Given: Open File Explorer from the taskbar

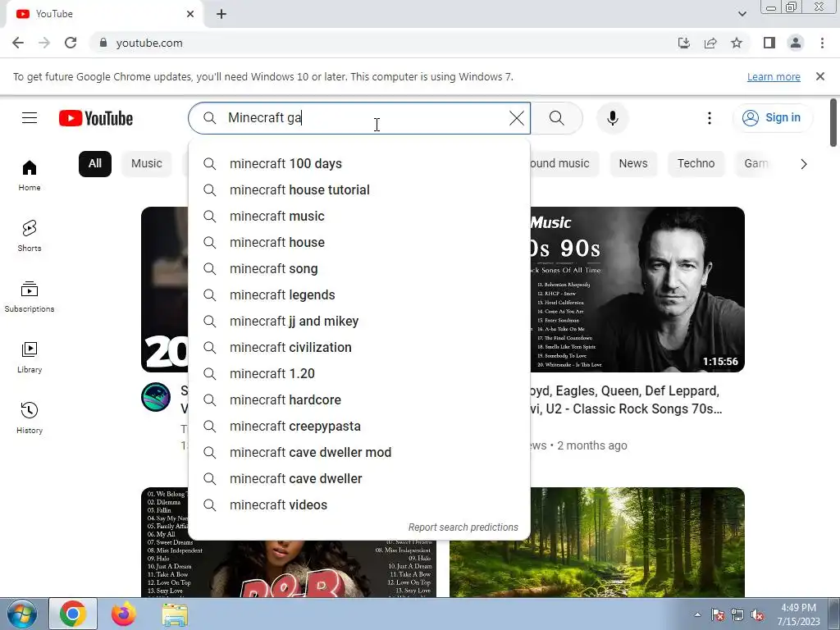Looking at the screenshot, I should click(175, 614).
